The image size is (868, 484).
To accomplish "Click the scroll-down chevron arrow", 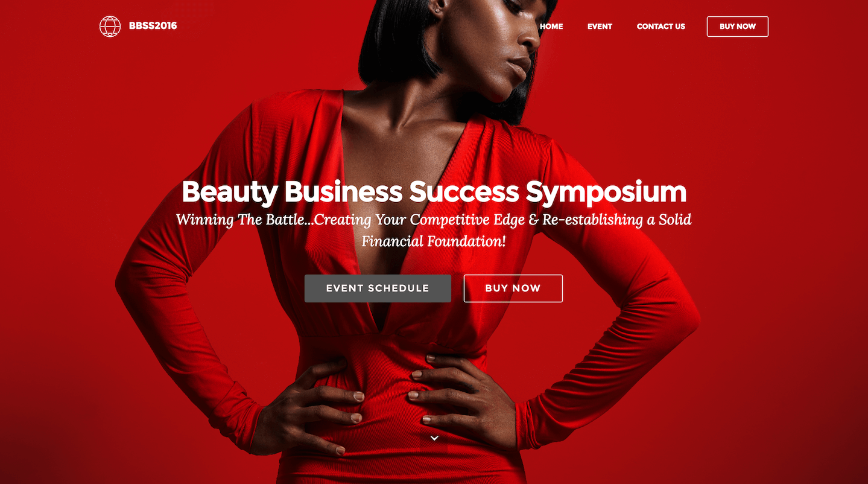I will [434, 438].
